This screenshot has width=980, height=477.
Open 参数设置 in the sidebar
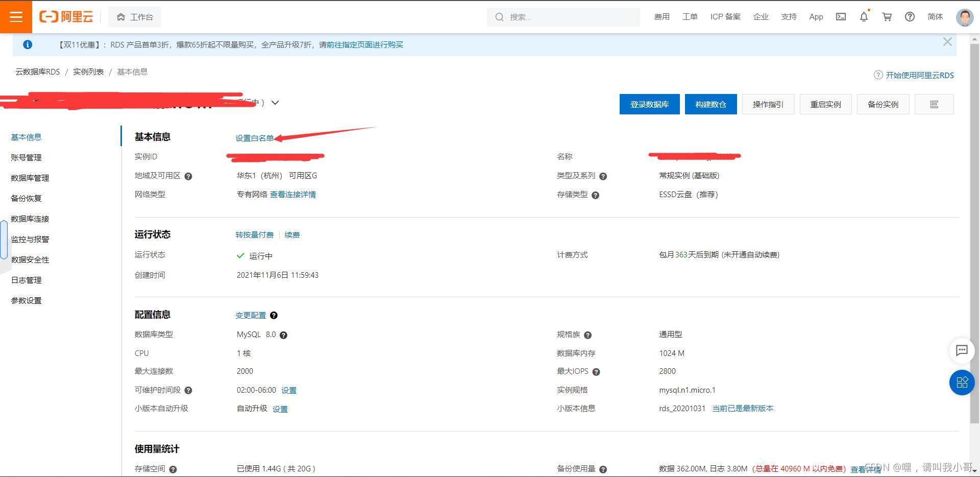(26, 300)
